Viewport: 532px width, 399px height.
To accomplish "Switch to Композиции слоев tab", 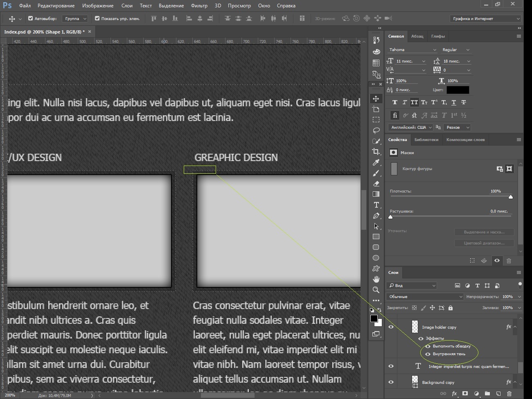I will pos(465,140).
